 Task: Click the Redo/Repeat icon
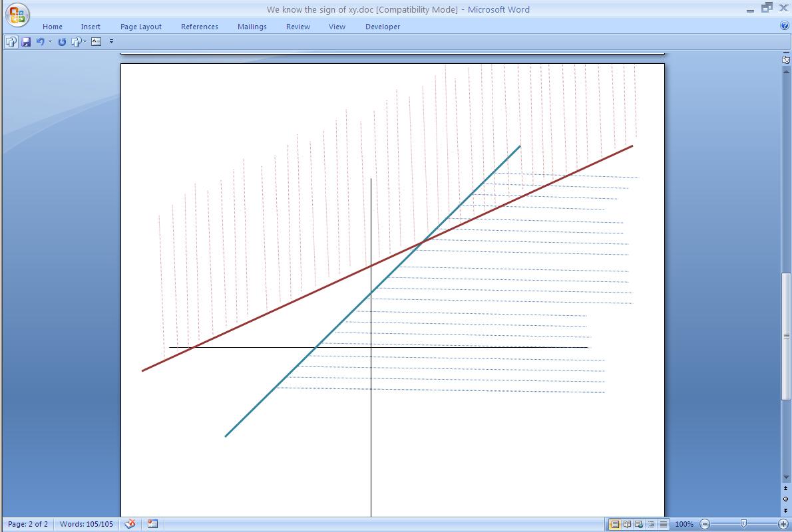pos(62,42)
